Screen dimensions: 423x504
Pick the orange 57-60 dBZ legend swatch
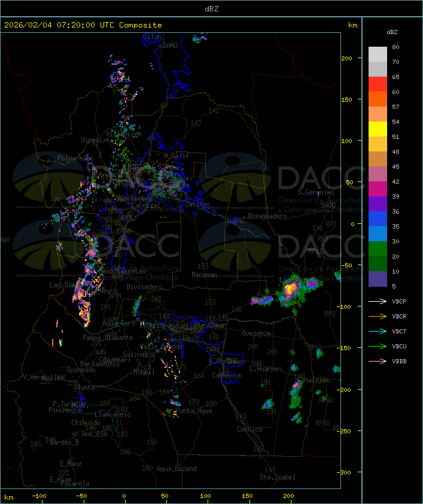click(378, 99)
